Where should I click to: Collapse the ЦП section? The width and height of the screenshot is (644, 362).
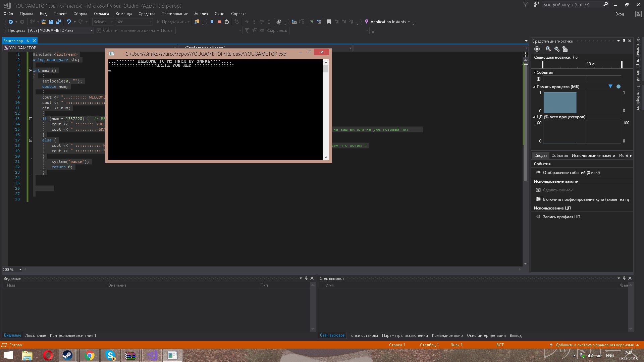click(x=534, y=117)
